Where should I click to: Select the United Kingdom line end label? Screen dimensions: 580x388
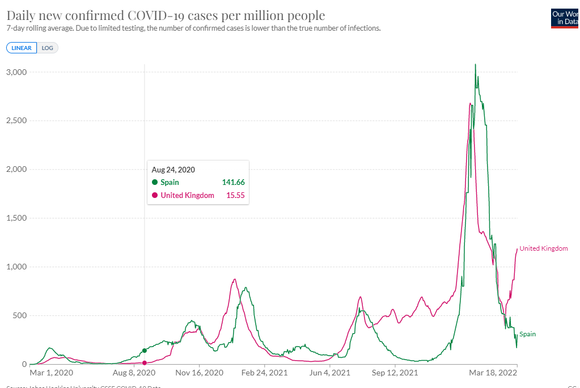pyautogui.click(x=543, y=248)
